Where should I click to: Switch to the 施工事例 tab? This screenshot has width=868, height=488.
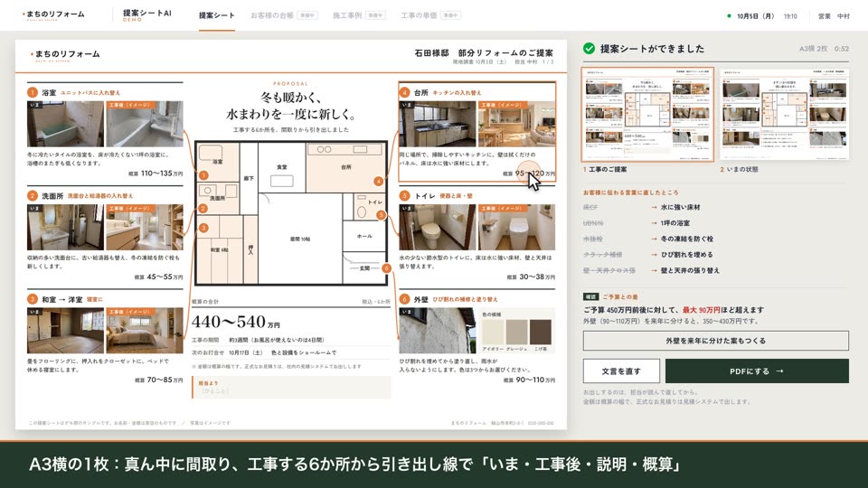[359, 15]
